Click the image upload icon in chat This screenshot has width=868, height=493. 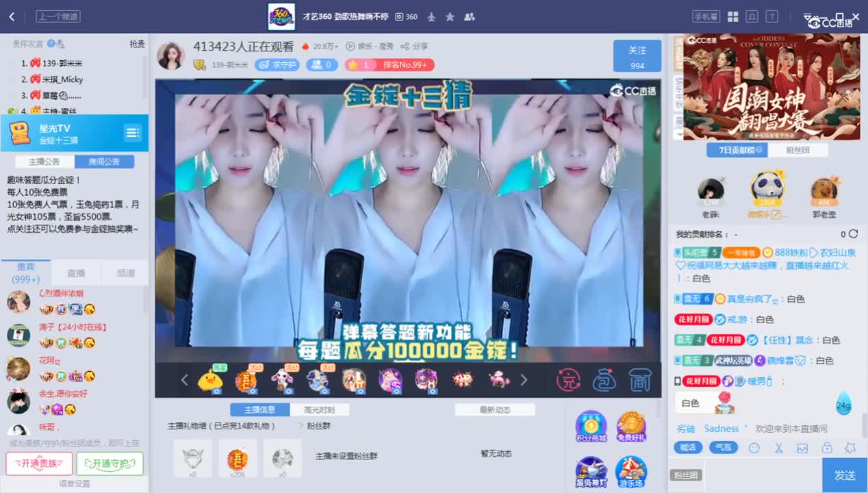(802, 448)
